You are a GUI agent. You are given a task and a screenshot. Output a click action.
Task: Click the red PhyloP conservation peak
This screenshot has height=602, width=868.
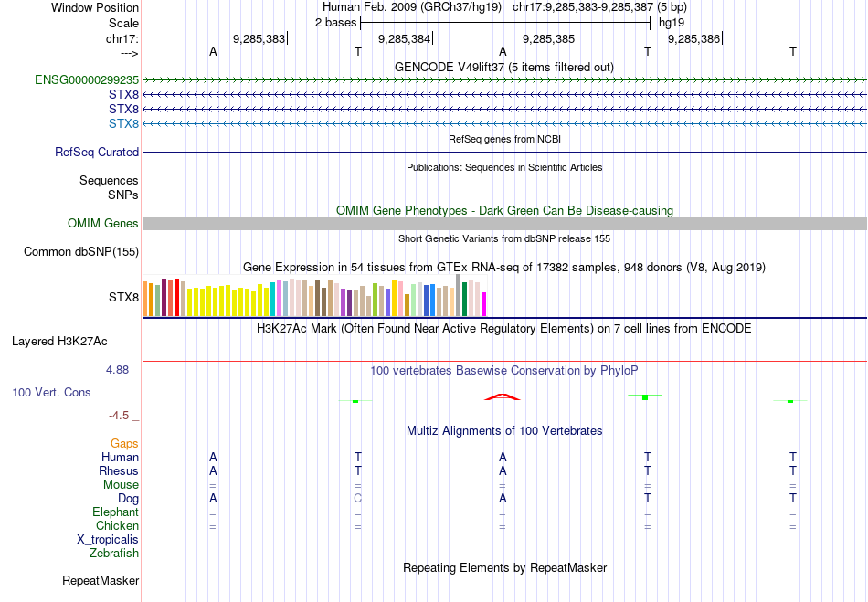[x=503, y=396]
